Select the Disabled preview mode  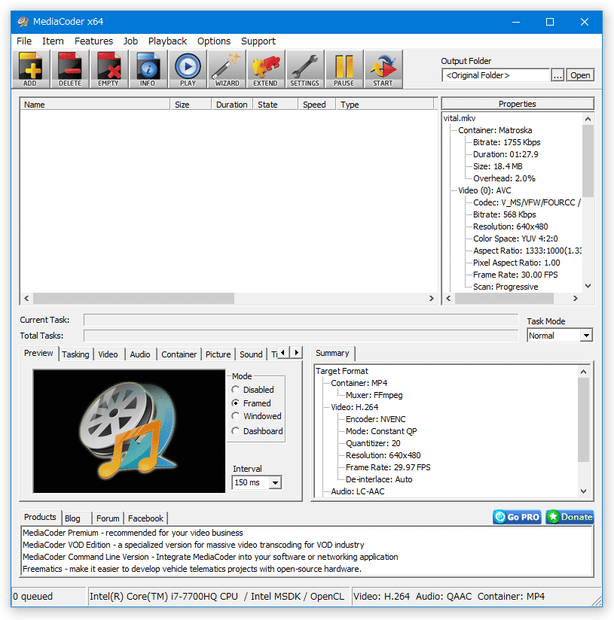click(x=236, y=390)
